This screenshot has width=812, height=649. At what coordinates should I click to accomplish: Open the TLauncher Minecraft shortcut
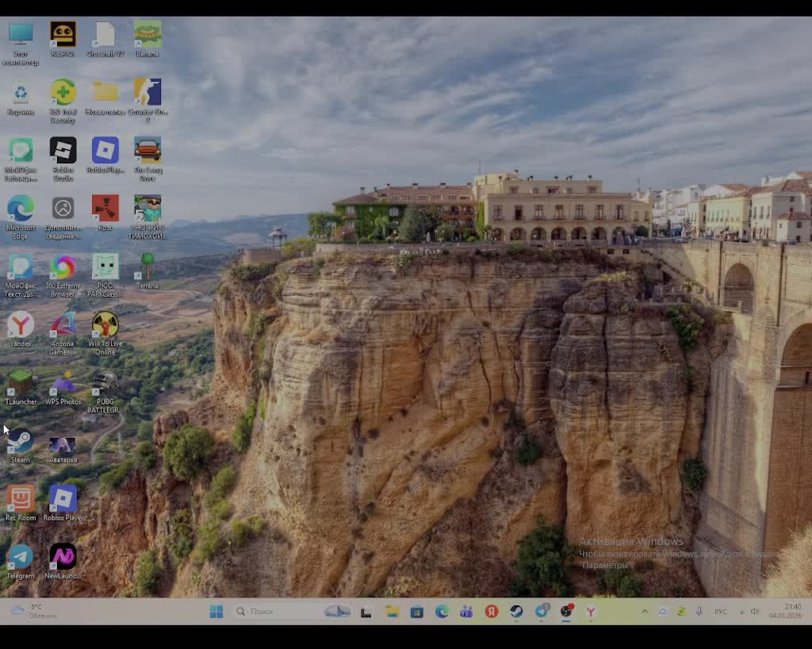21,387
